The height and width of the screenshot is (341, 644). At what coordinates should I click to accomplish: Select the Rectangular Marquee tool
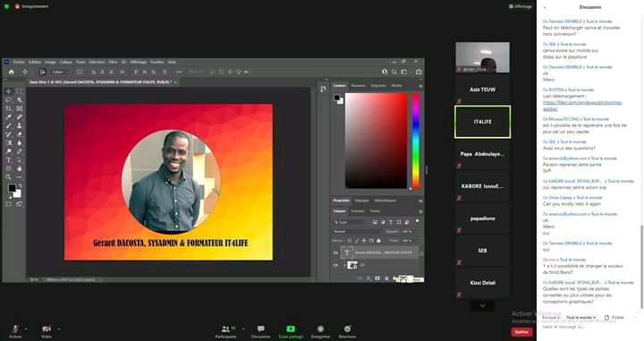[20, 91]
